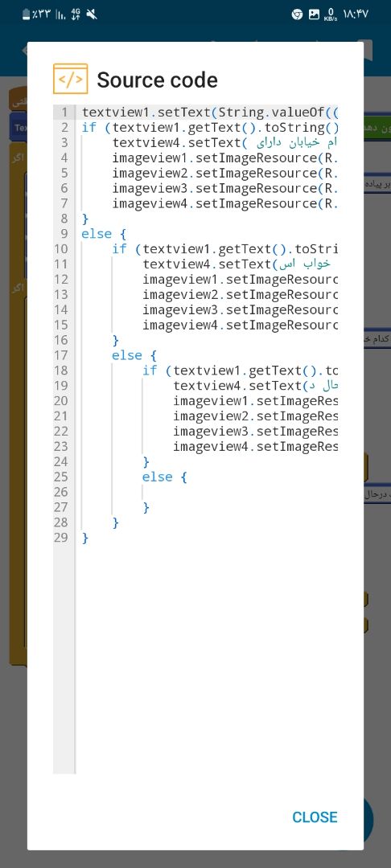Select line 5 imageview2.setImageResource(R. code
The width and height of the screenshot is (391, 868).
[224, 173]
